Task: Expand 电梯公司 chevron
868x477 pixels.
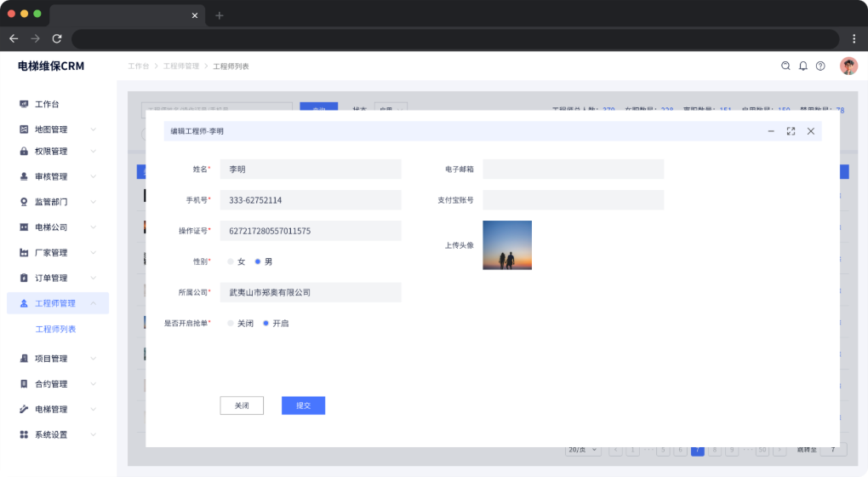Action: [x=93, y=227]
